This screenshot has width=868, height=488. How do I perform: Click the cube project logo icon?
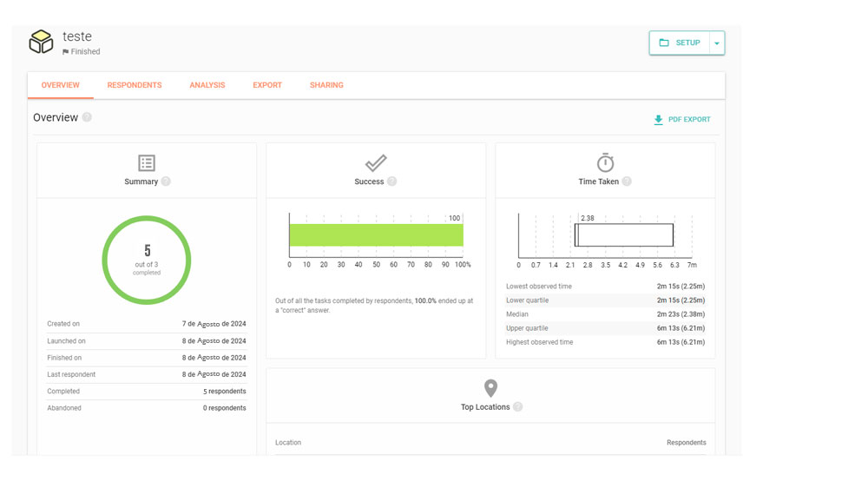click(41, 42)
